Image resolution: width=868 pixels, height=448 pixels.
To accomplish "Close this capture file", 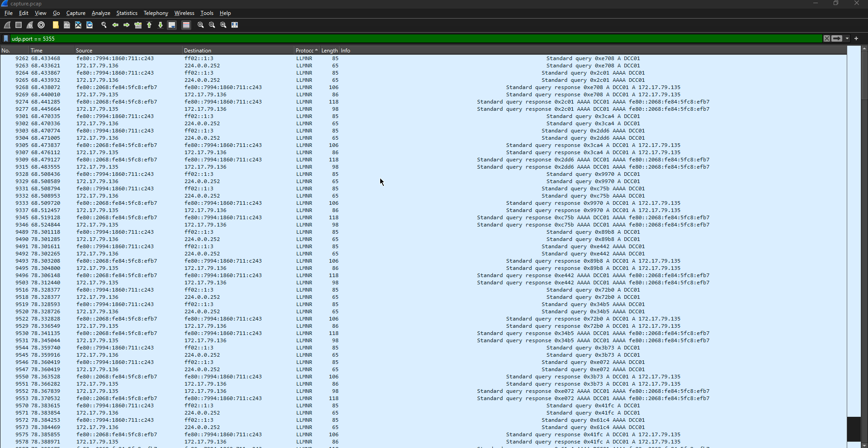I will tap(78, 25).
